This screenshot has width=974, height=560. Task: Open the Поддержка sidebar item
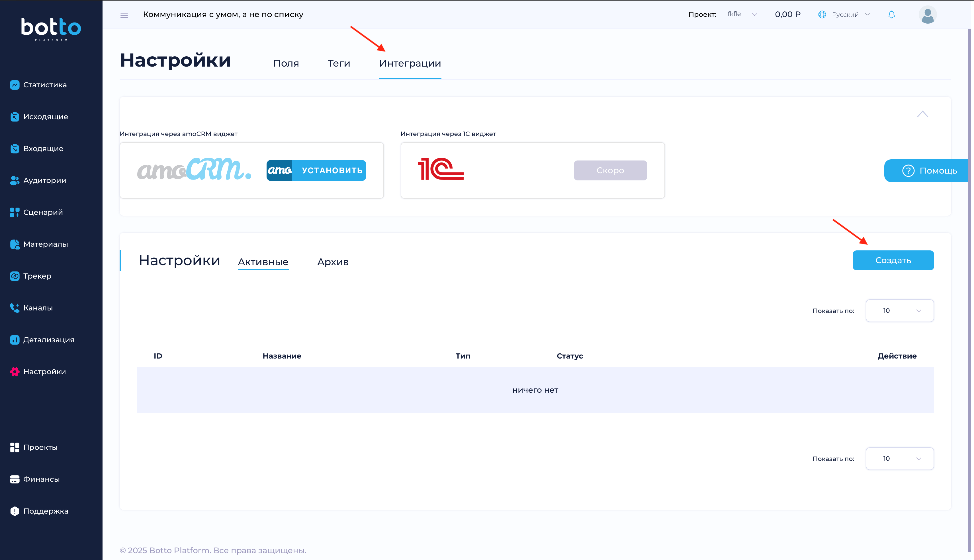click(45, 511)
